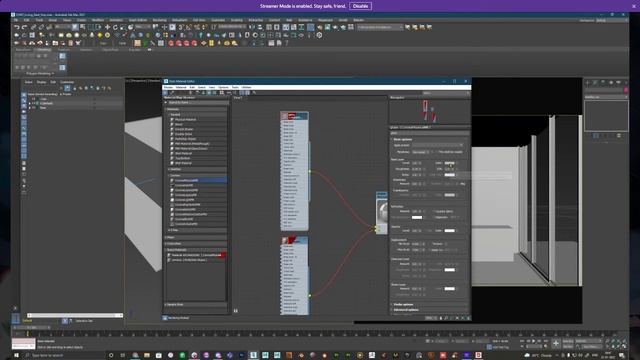Click Slate editor Select Tool arrow icon
Screen dimensions: 640x360
[x=166, y=93]
